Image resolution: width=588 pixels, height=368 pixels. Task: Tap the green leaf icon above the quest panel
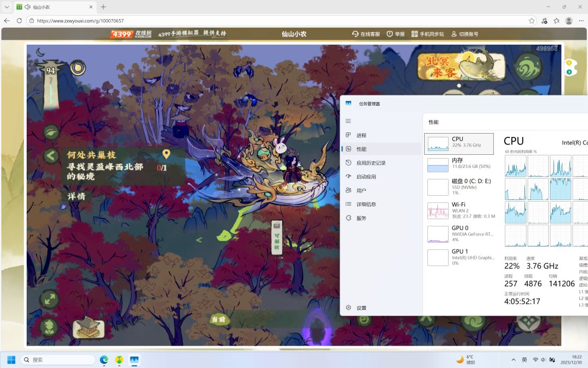[51, 132]
